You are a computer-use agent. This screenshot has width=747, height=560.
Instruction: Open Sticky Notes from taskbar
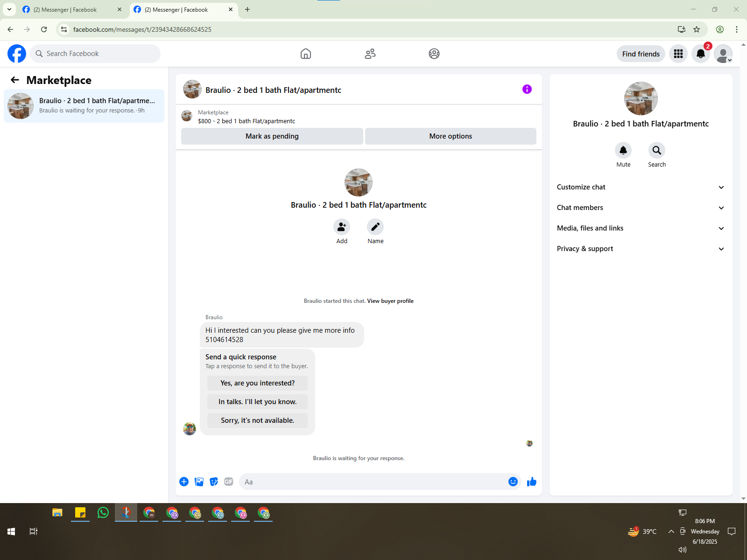(80, 512)
